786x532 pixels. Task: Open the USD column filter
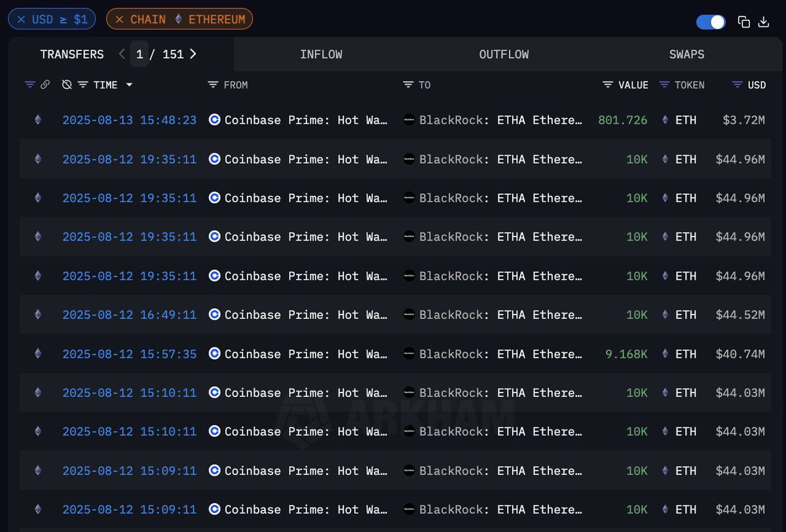(738, 85)
